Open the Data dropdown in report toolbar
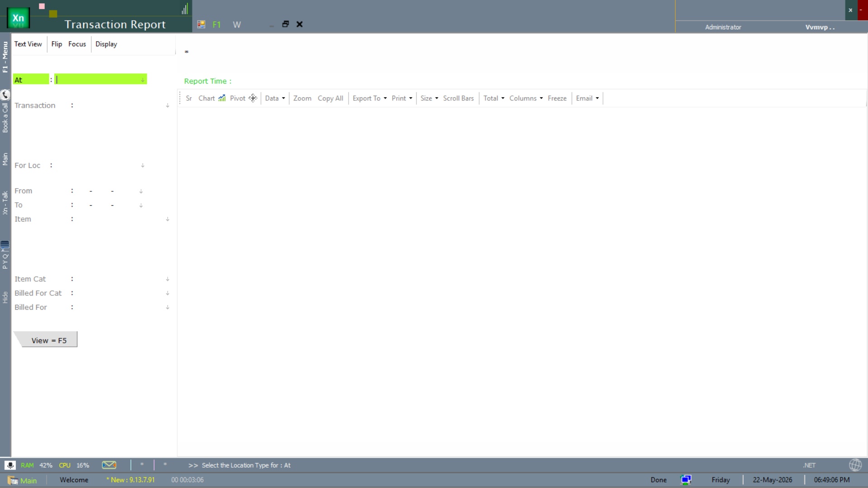This screenshot has width=868, height=488. pos(275,98)
